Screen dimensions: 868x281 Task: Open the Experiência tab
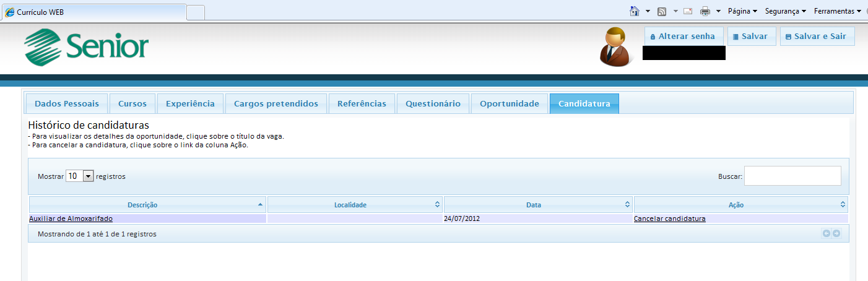click(190, 103)
